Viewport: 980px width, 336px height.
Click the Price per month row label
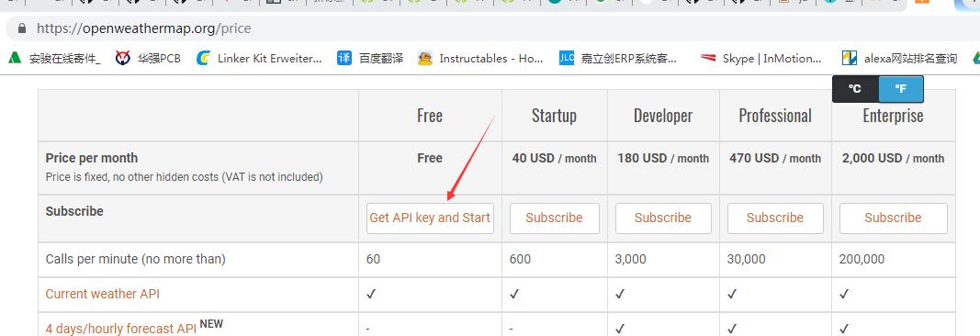coord(92,158)
